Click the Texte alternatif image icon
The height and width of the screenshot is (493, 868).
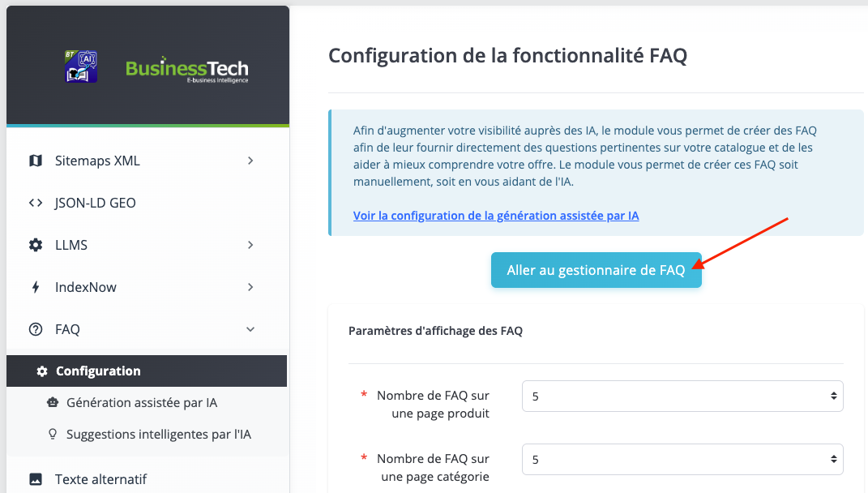36,479
